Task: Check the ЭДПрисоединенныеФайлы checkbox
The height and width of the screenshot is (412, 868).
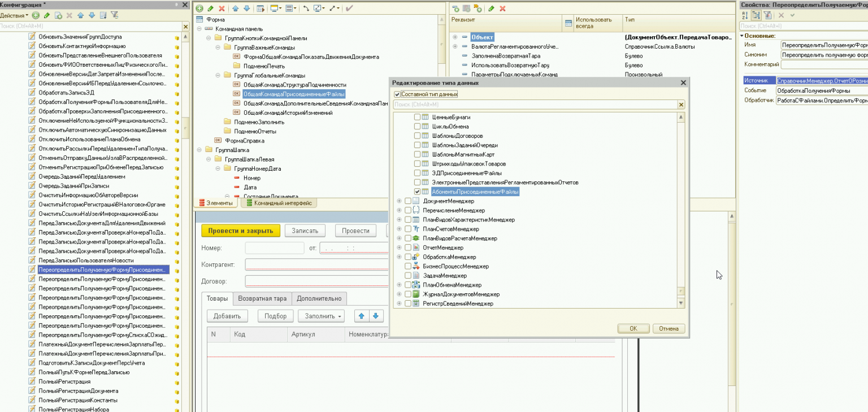Action: click(417, 173)
